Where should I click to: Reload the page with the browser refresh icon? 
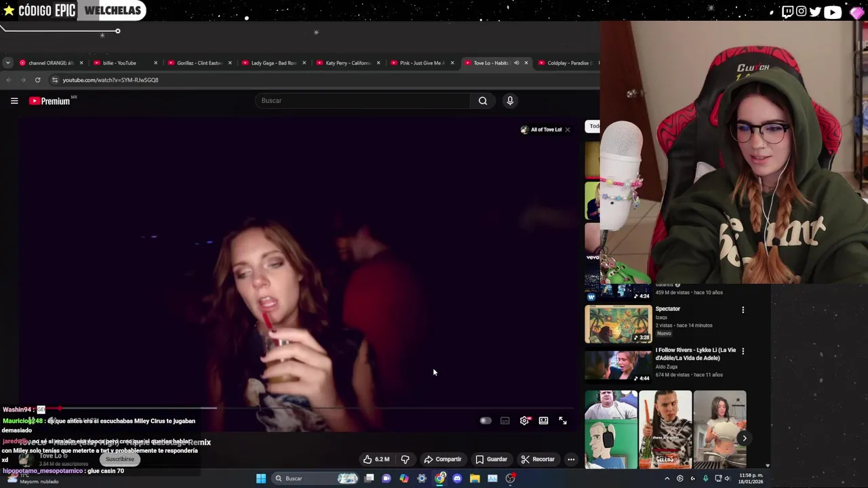tap(37, 80)
